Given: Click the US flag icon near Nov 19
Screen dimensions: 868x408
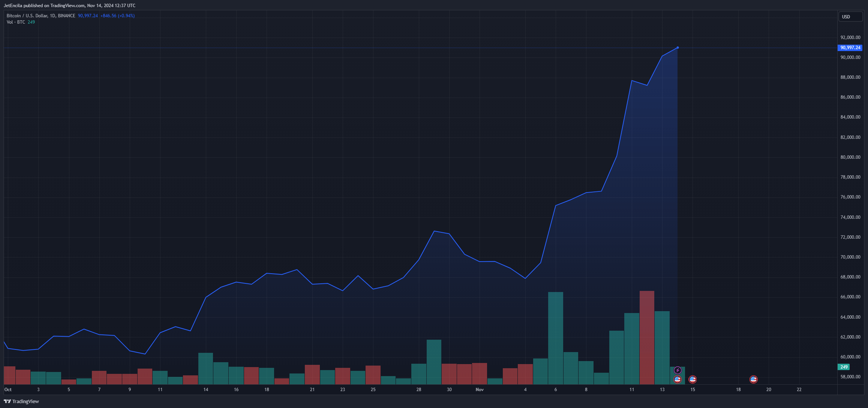Looking at the screenshot, I should 753,379.
